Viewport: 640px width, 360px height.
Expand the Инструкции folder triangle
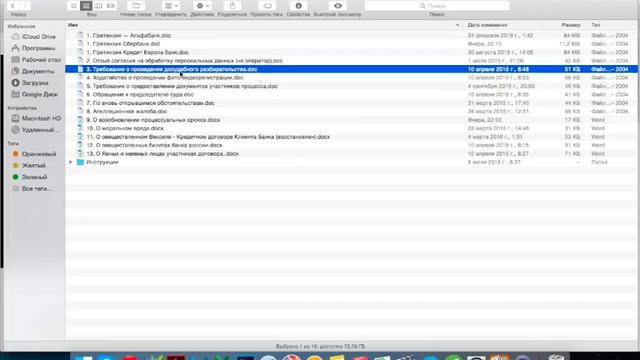tap(71, 162)
